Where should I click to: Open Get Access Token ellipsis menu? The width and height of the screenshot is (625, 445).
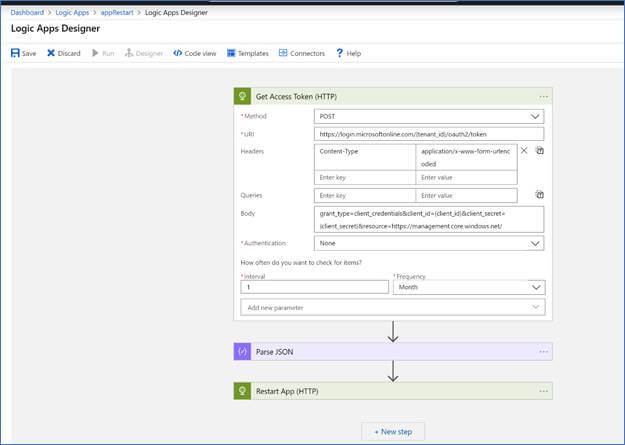544,97
